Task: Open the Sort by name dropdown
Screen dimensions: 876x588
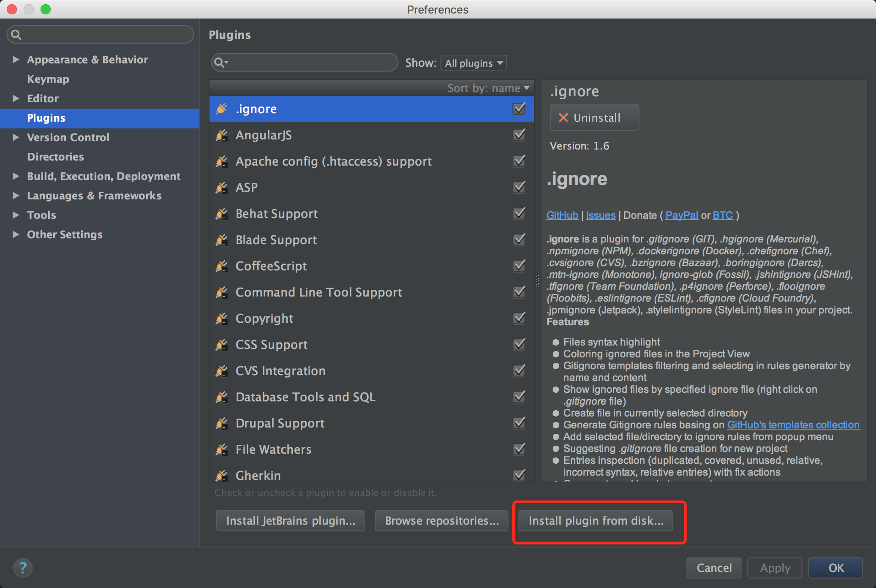Action: (488, 88)
